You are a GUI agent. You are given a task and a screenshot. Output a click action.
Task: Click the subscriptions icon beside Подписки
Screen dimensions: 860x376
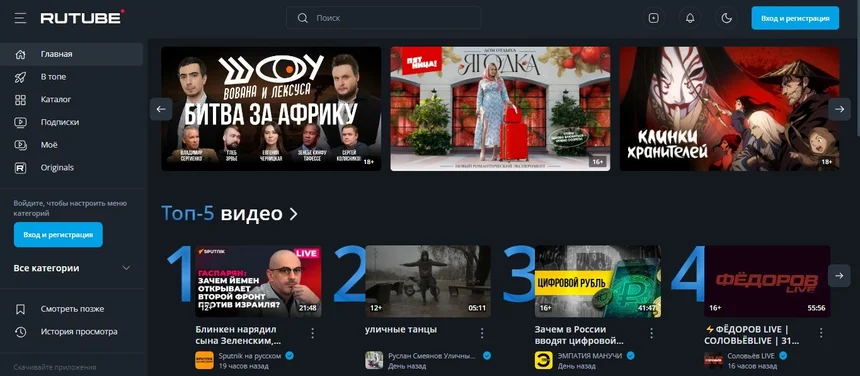point(20,122)
